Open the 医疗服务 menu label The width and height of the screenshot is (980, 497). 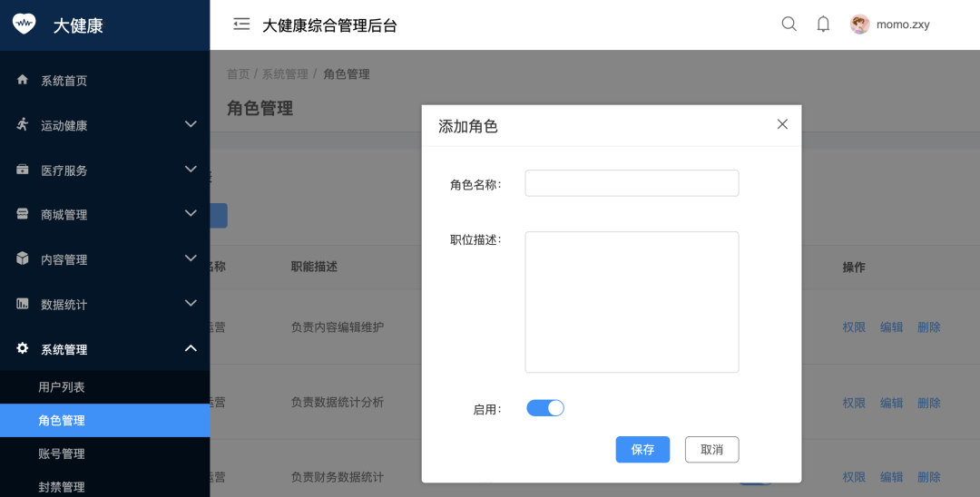coord(64,171)
